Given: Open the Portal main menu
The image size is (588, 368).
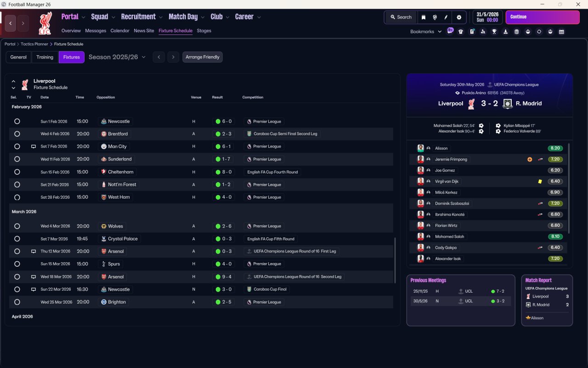Looking at the screenshot, I should [x=70, y=17].
